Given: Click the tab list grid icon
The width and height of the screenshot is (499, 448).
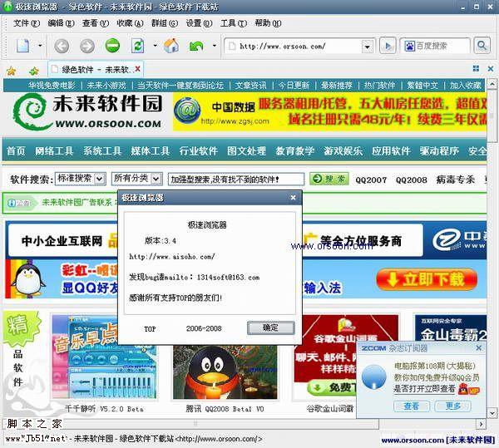Looking at the screenshot, I should 476,68.
